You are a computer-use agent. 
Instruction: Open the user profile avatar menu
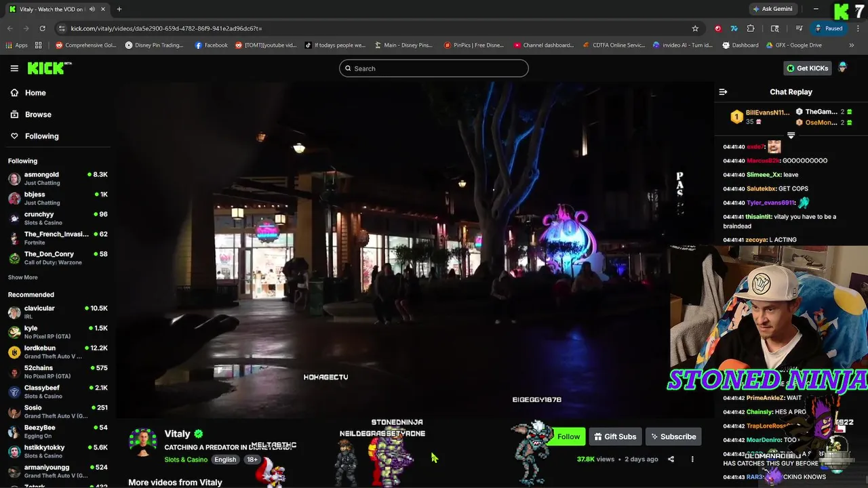click(843, 68)
